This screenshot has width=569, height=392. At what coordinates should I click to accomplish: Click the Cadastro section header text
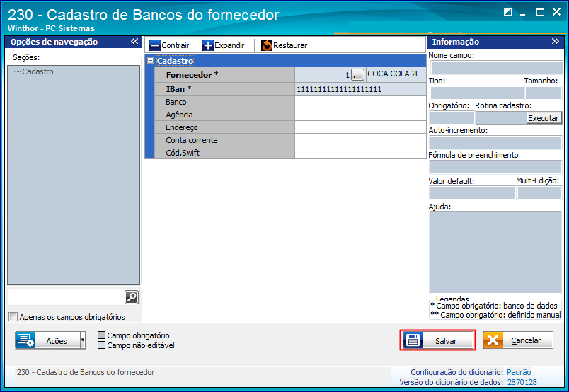coord(175,61)
